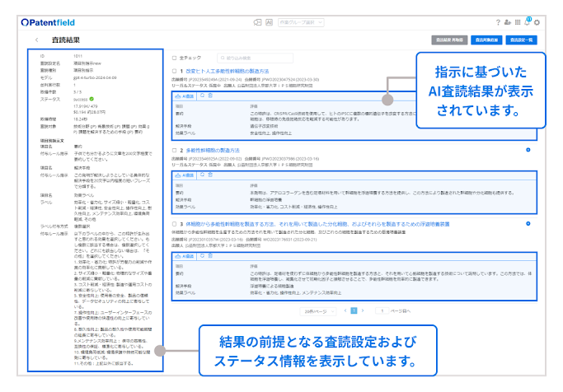The width and height of the screenshot is (563, 392).
Task: Open the settings gear in the header
Action: pos(537,22)
